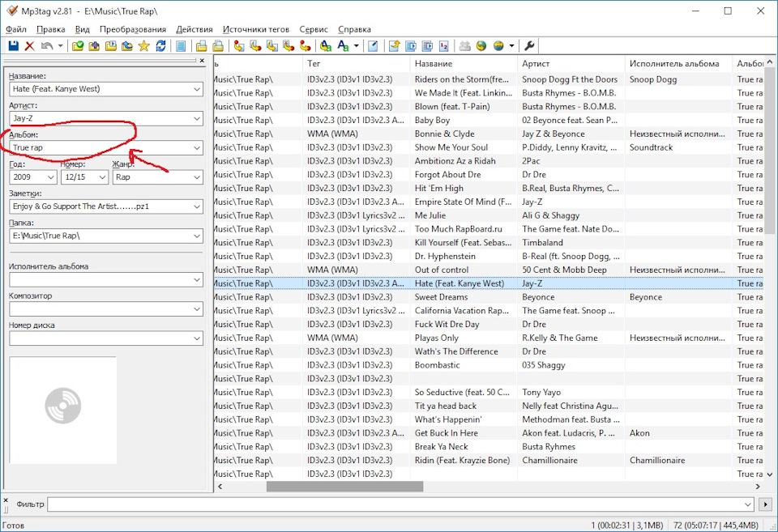
Task: Open the Actions dropdown arrow beside Aa
Action: (x=357, y=46)
